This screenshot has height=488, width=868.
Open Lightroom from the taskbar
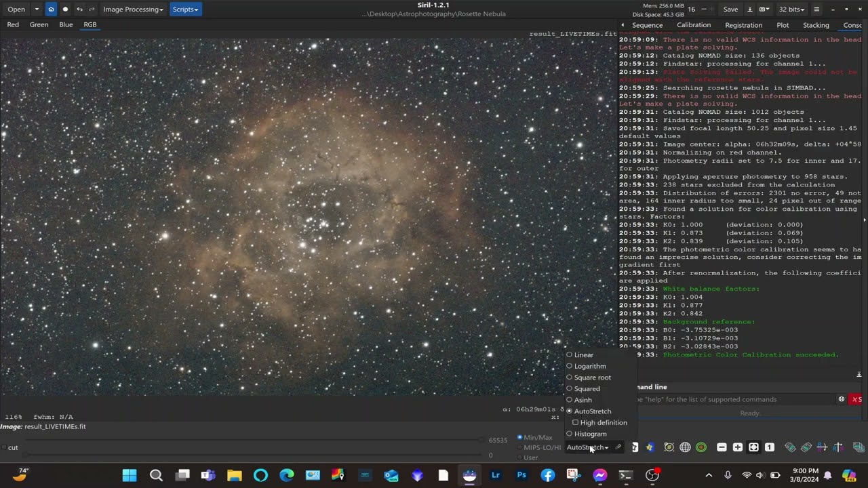tap(496, 475)
